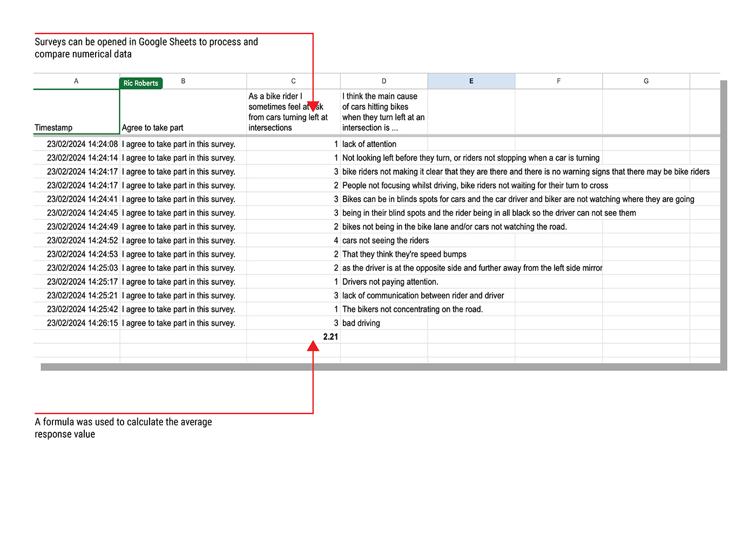The height and width of the screenshot is (535, 756).
Task: Click the timestamp cell 23/02/2024 14:24:08
Action: click(76, 144)
